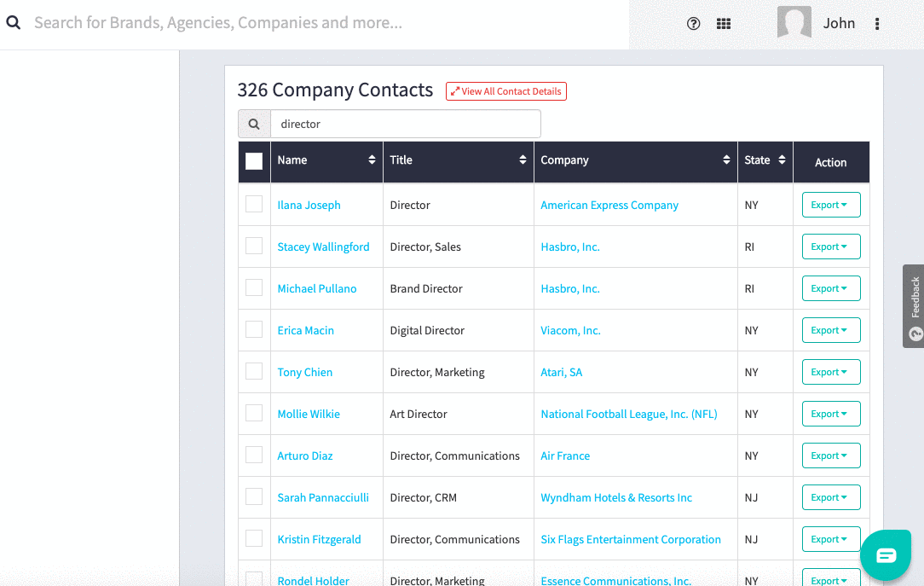Screen dimensions: 924x586
Task: Sort table by Company column
Action: click(x=726, y=160)
